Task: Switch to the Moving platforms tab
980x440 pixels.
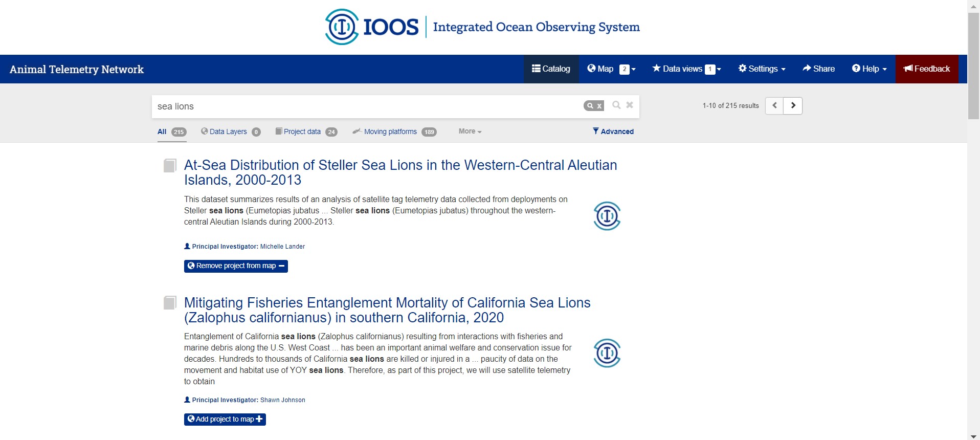Action: coord(390,131)
